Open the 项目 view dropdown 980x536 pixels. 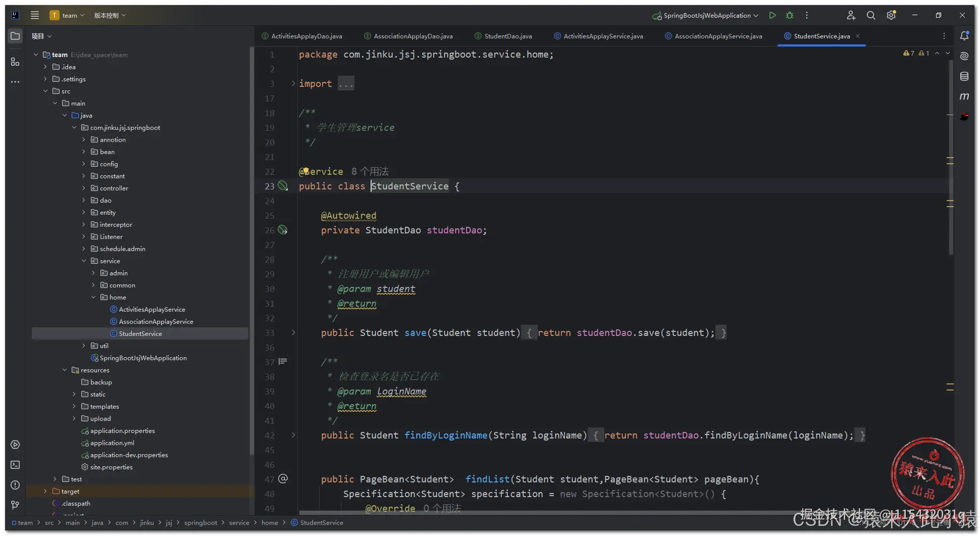pyautogui.click(x=41, y=36)
